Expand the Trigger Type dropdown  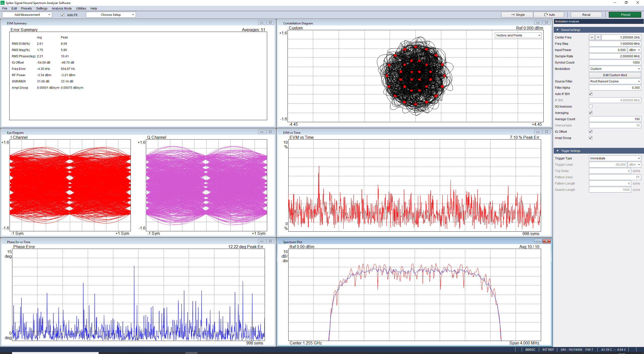click(x=615, y=158)
